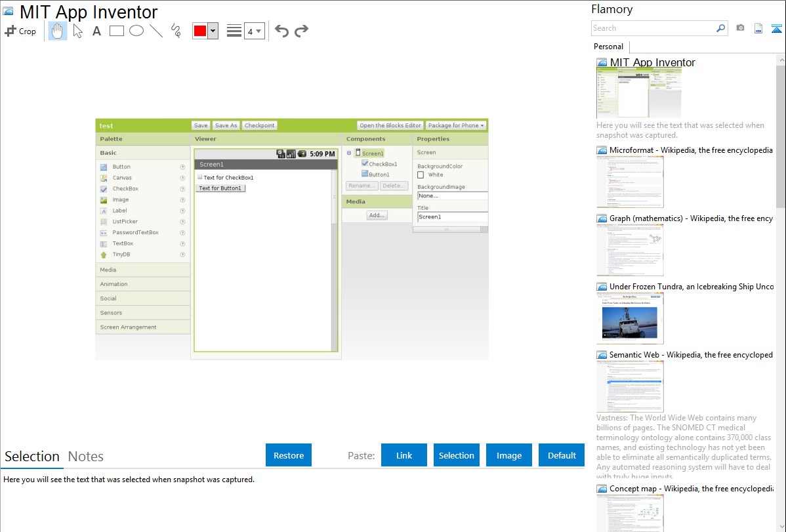Pick the ellipse drawing tool
786x532 pixels.
(136, 31)
